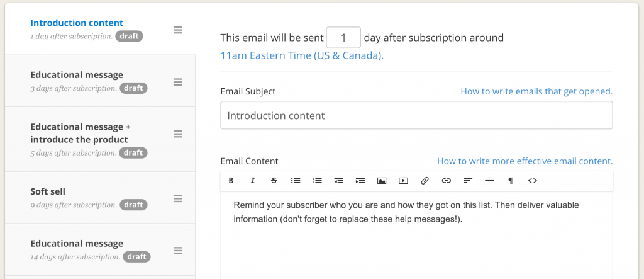Click the drag handle for Introduction content
The height and width of the screenshot is (279, 644).
178,30
